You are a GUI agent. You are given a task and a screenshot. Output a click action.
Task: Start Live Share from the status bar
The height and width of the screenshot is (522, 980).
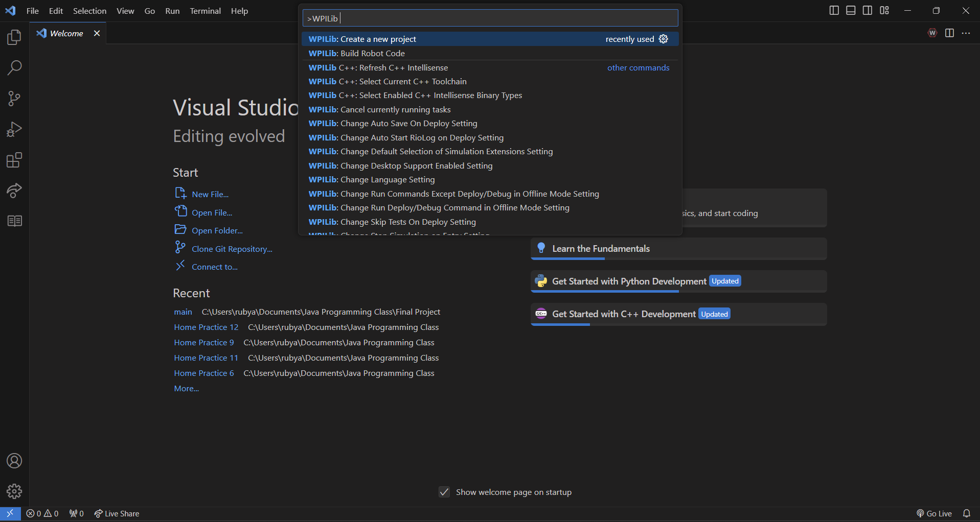point(117,513)
